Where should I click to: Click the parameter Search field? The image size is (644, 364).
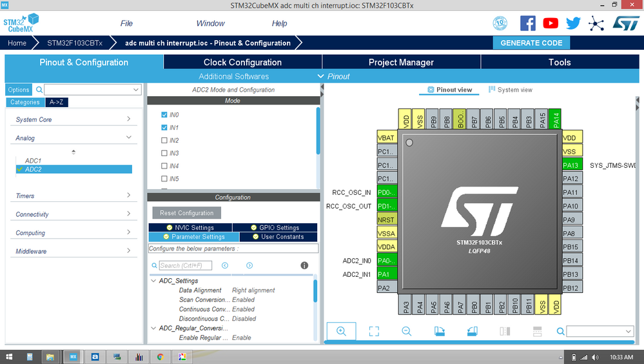point(186,265)
